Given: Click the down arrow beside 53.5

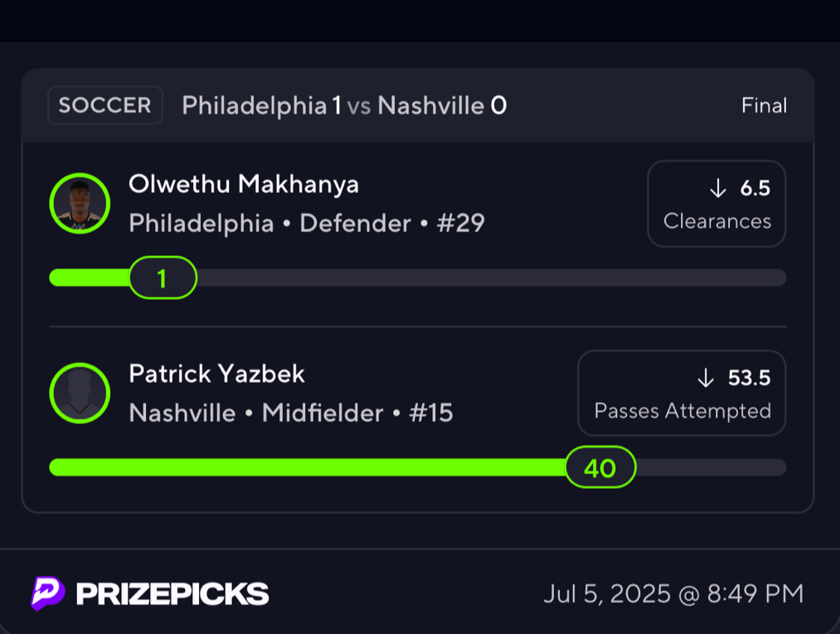Looking at the screenshot, I should coord(706,378).
